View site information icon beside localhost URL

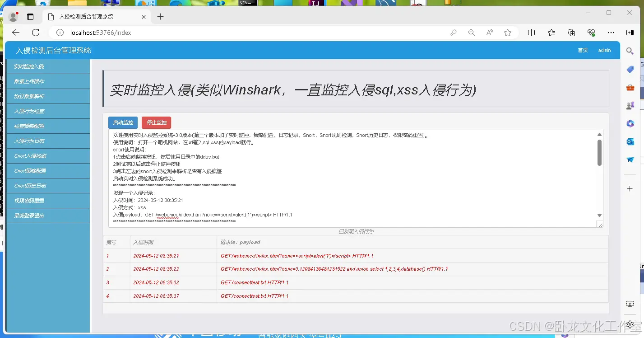60,33
